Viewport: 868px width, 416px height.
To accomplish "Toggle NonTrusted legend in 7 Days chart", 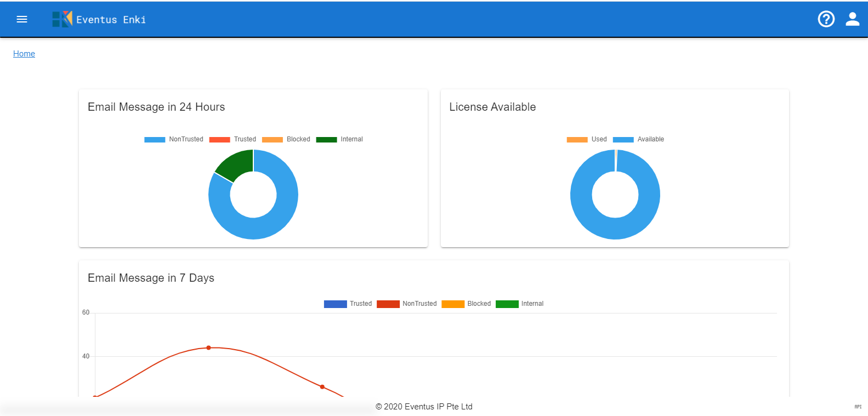I will point(407,304).
